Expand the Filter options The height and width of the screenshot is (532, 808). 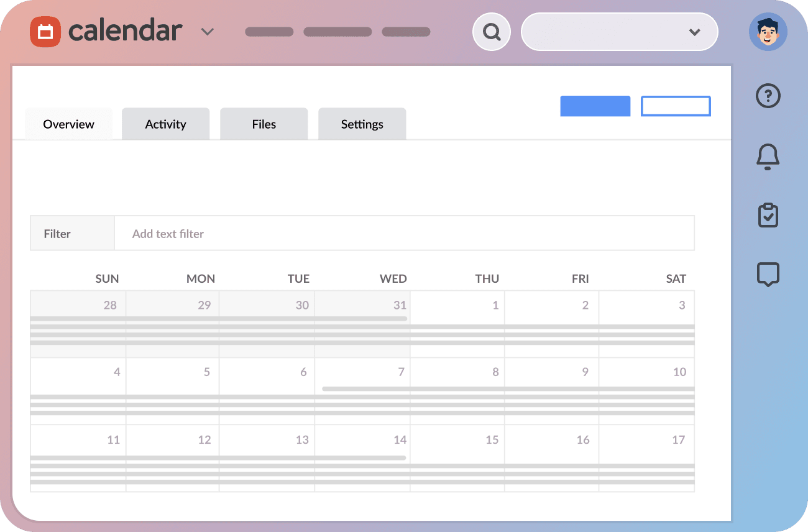(x=57, y=233)
